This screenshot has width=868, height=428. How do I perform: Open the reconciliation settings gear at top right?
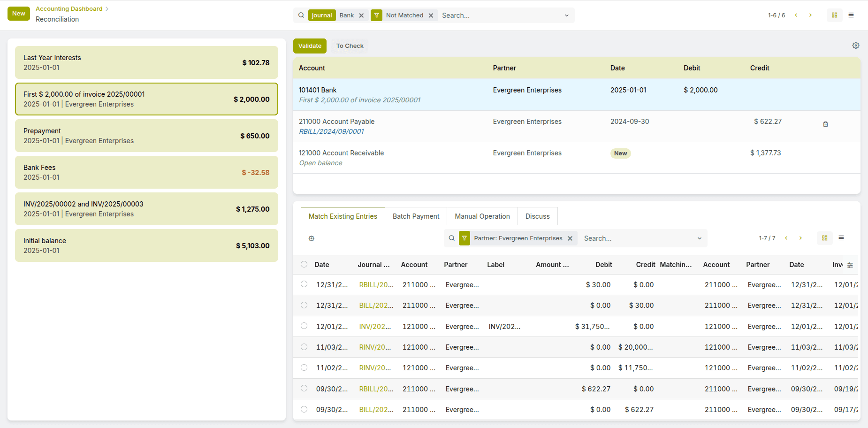[x=855, y=46]
